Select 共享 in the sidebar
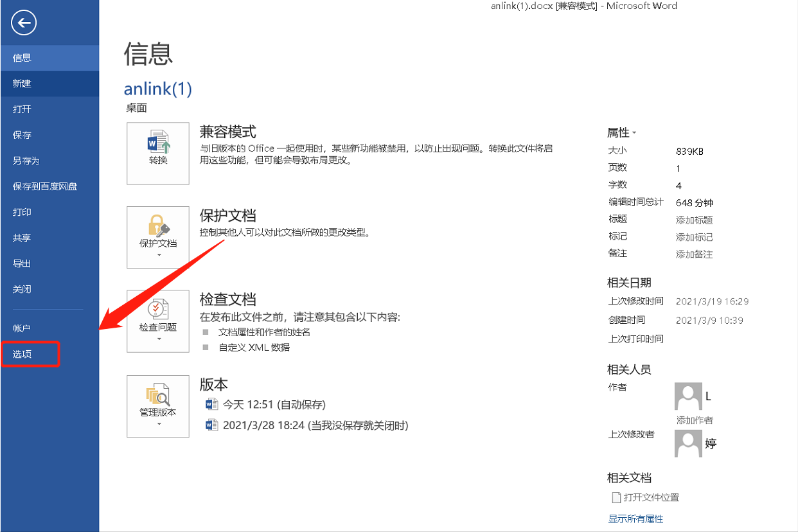The image size is (798, 532). click(x=49, y=238)
